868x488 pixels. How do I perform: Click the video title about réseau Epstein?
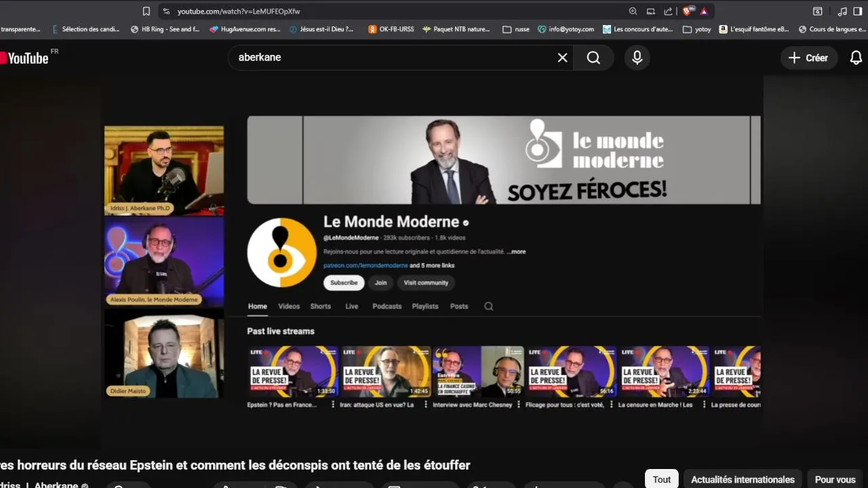point(235,465)
